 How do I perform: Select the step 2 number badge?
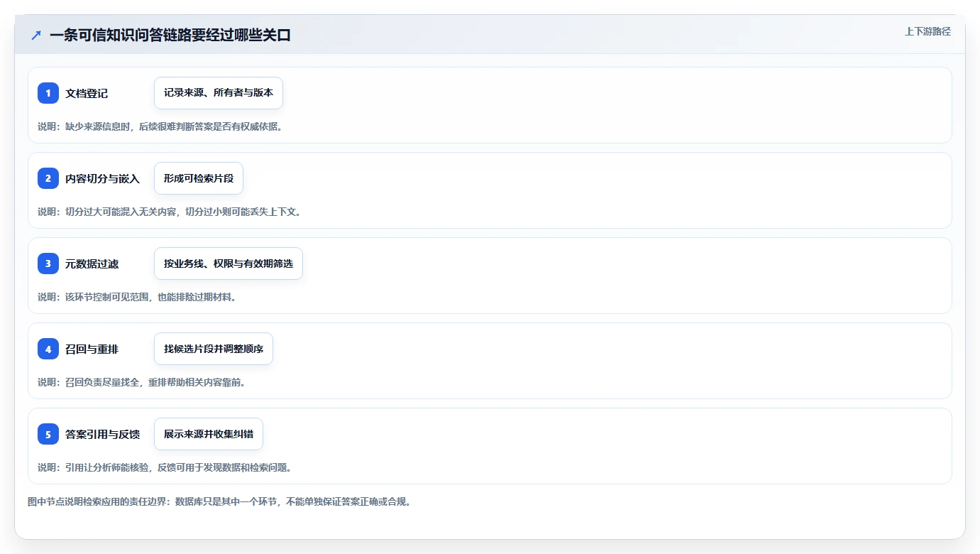48,178
